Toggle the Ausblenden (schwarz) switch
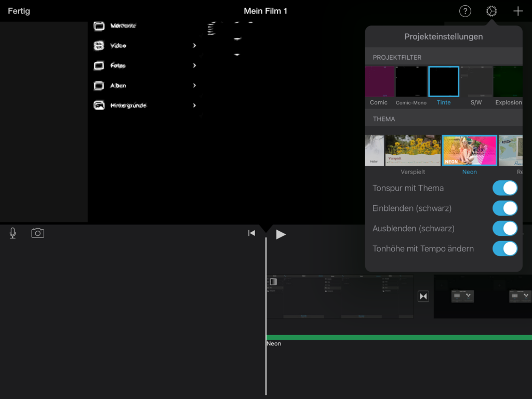532x399 pixels. 504,229
